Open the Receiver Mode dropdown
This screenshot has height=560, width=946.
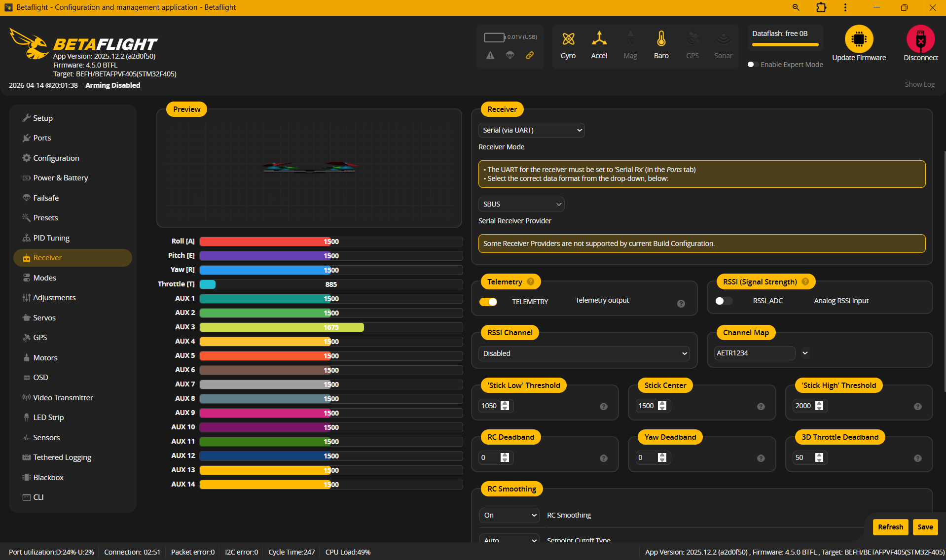tap(531, 130)
